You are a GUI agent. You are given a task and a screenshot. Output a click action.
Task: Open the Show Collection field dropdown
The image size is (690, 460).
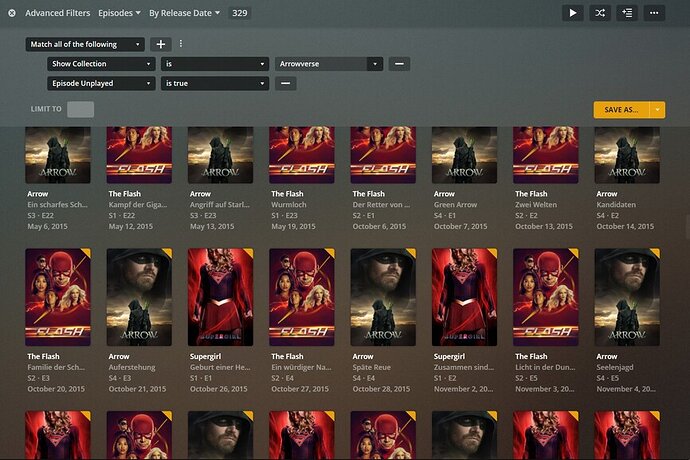101,64
